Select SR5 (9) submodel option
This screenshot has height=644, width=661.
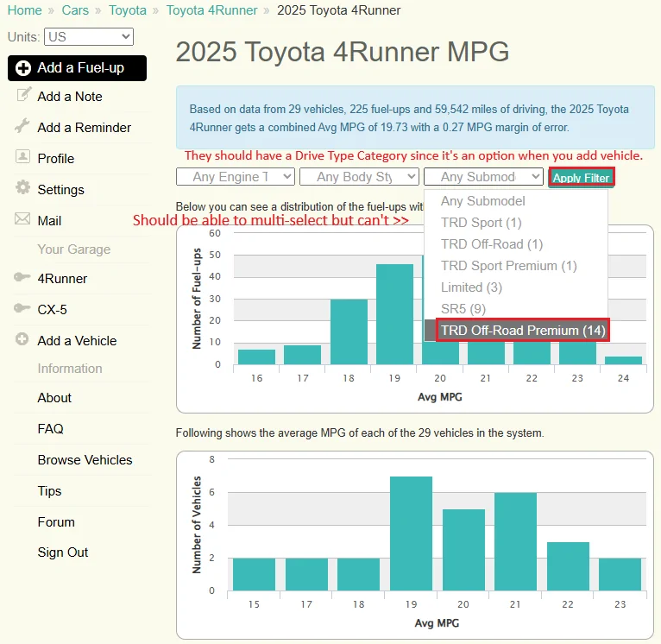(463, 309)
